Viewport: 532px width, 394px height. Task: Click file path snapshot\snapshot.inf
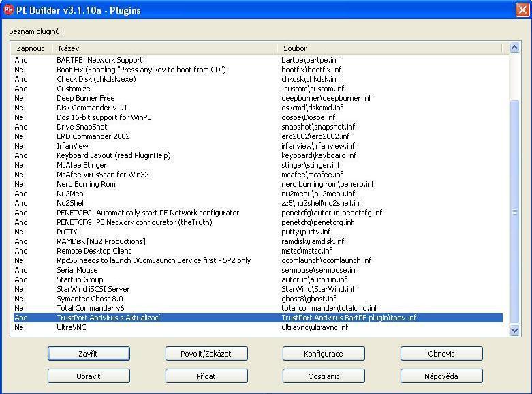tap(318, 127)
